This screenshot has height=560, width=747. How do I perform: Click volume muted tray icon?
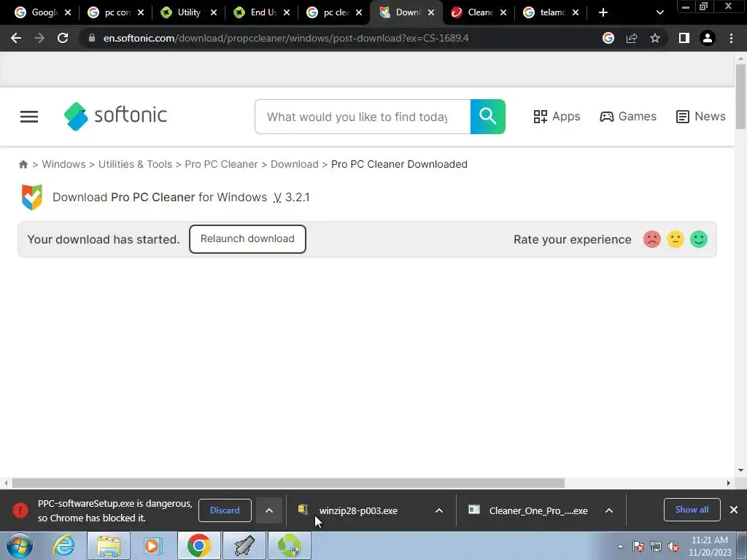pos(673,547)
